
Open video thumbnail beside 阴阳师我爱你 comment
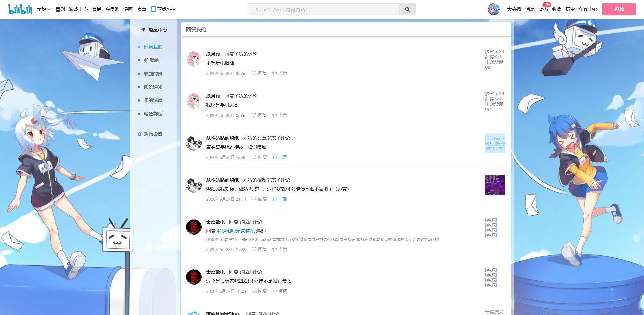[495, 185]
